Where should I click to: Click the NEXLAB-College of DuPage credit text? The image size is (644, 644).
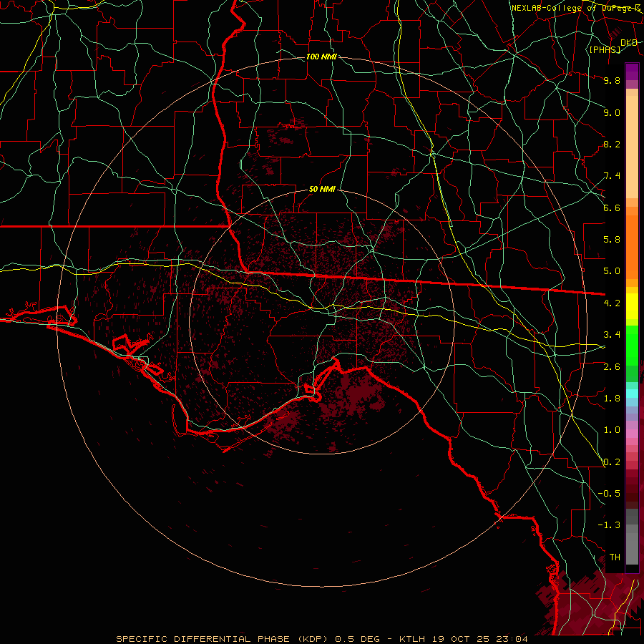(x=577, y=8)
